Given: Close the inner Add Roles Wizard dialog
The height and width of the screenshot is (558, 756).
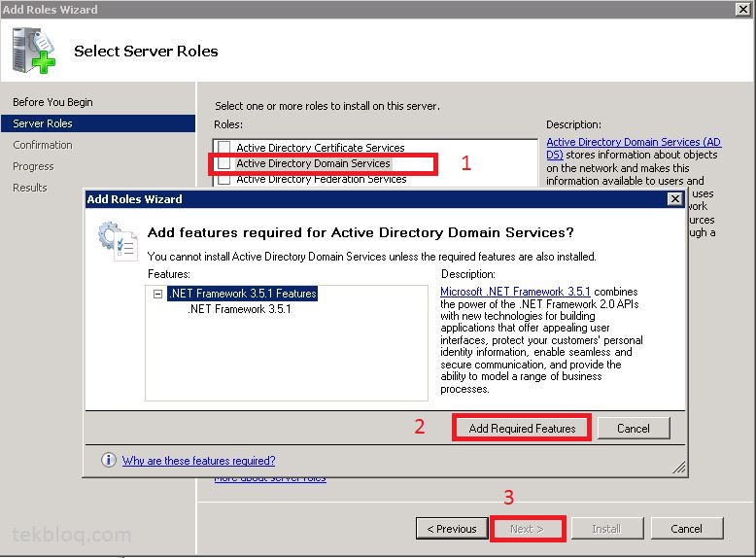Looking at the screenshot, I should 675,198.
